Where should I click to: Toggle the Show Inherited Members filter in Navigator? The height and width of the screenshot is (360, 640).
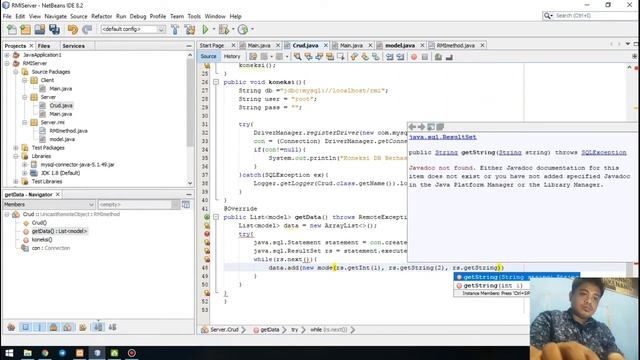pos(11,327)
